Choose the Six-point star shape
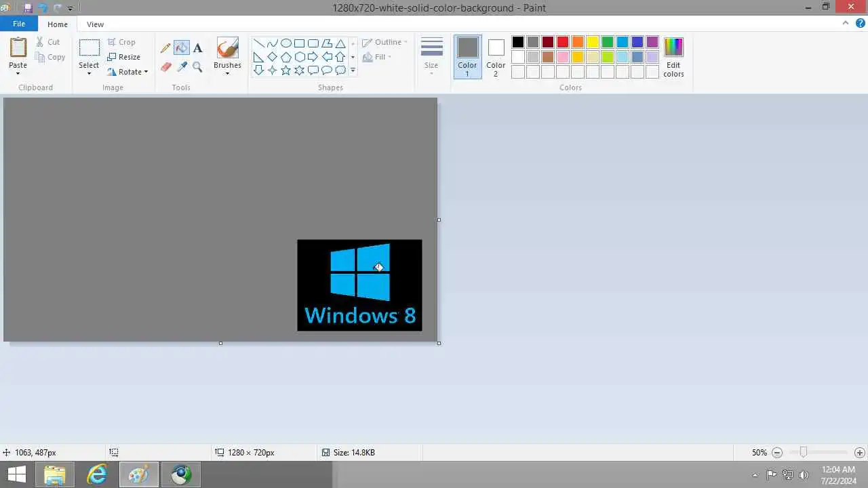 299,70
